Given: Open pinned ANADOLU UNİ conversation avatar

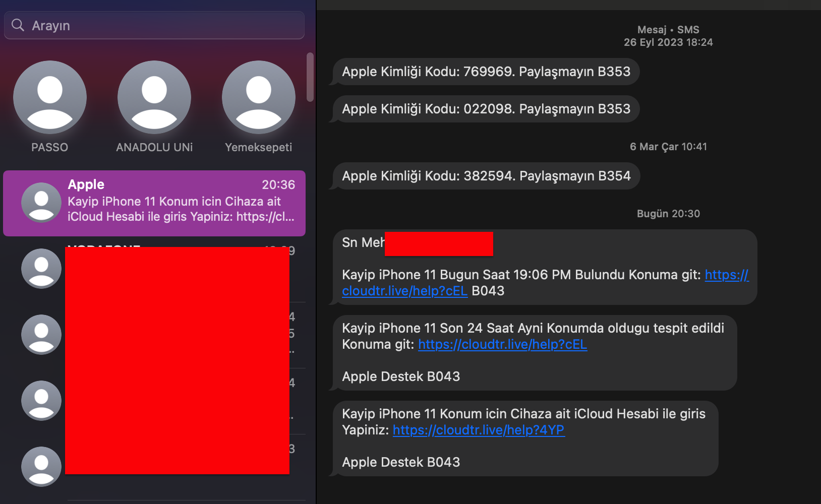Looking at the screenshot, I should [154, 97].
